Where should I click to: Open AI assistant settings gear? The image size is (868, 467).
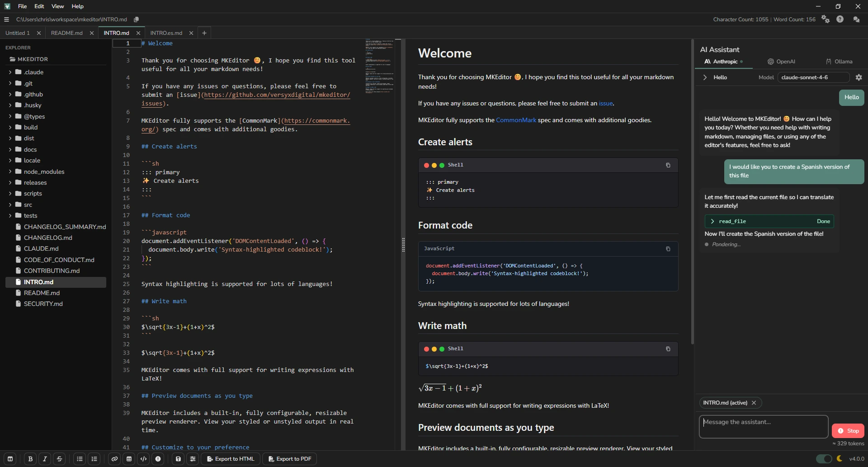[859, 77]
